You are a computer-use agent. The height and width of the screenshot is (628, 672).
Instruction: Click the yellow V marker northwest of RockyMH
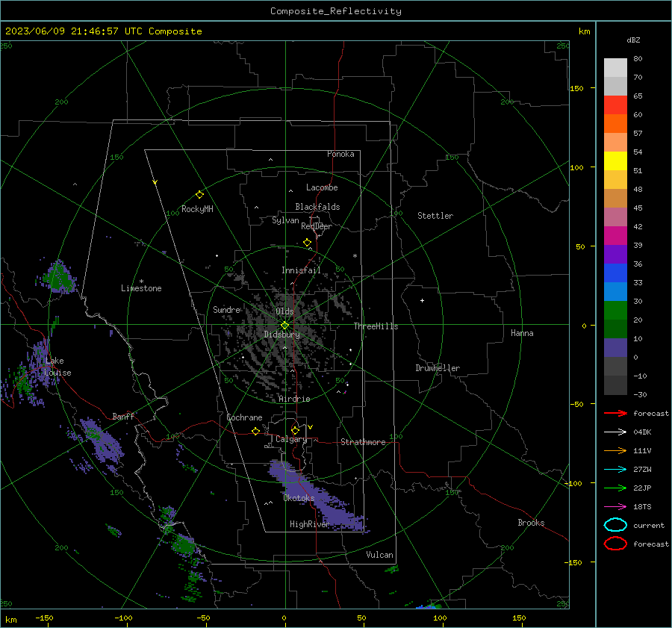(155, 182)
